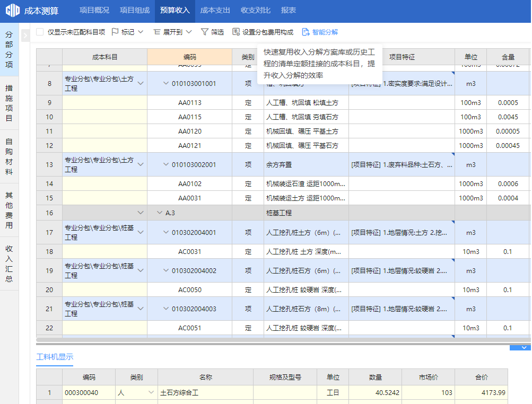Viewport: 532px width, 404px height.
Task: Collapse the bottom 工料机 panel
Action: (x=524, y=348)
